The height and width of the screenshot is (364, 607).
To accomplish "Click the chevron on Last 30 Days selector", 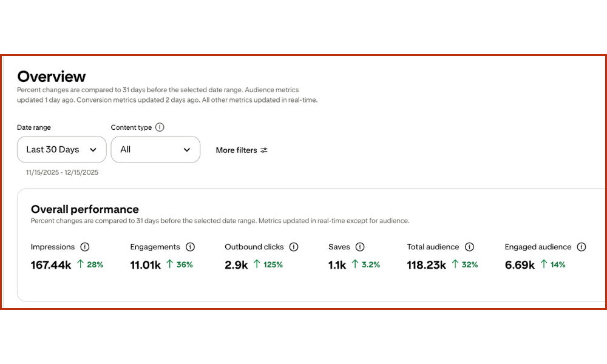I will (x=94, y=149).
